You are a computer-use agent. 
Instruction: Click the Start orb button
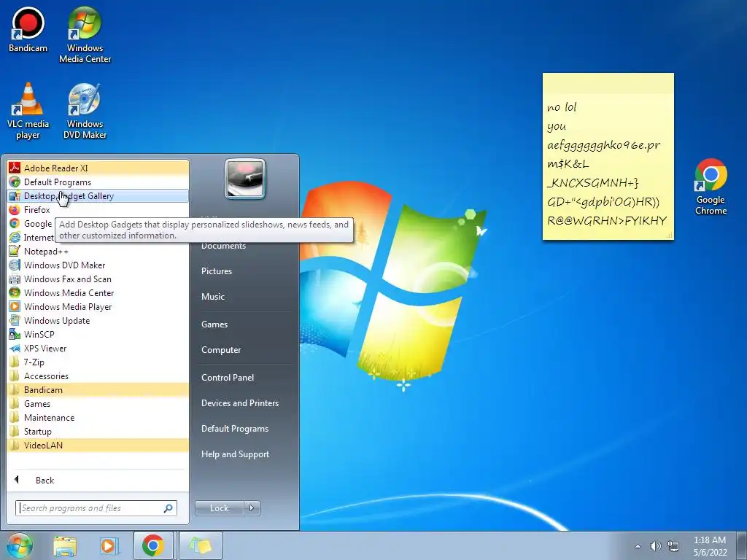click(19, 545)
